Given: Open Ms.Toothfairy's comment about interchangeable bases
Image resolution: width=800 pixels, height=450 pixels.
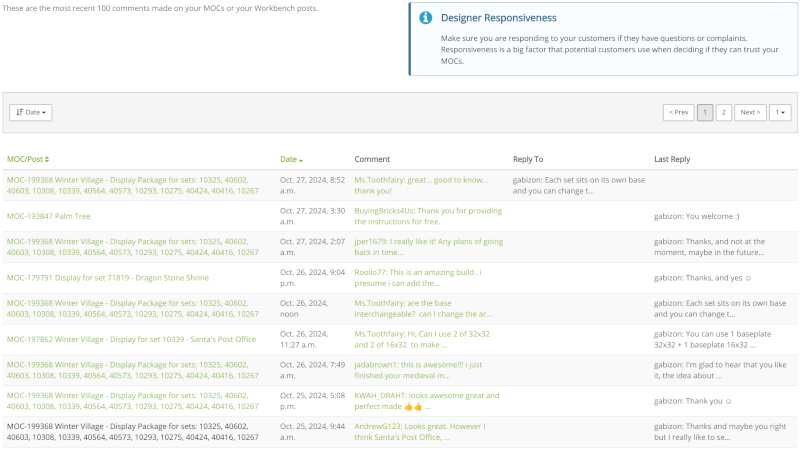Looking at the screenshot, I should [426, 308].
